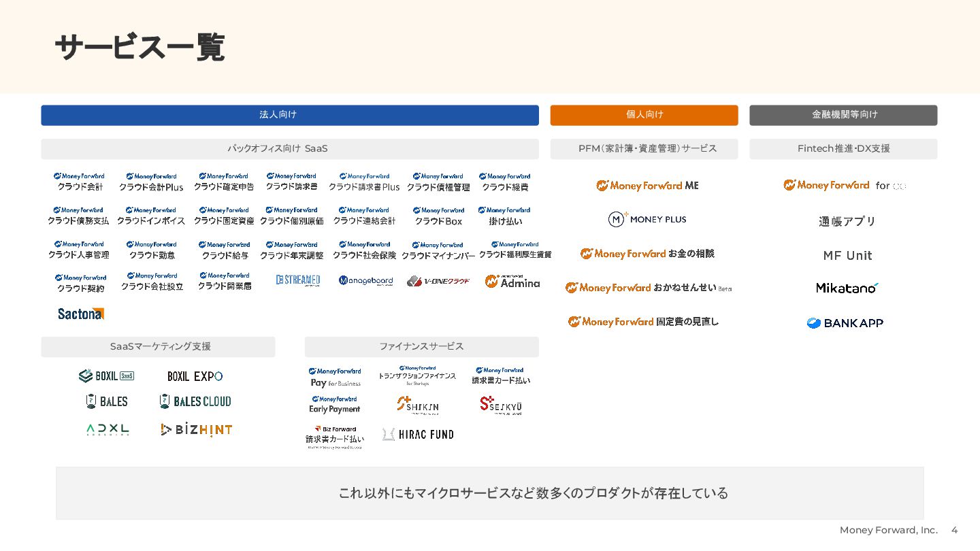Click the クラウド経費 logo
980x551 pixels.
coord(505,182)
